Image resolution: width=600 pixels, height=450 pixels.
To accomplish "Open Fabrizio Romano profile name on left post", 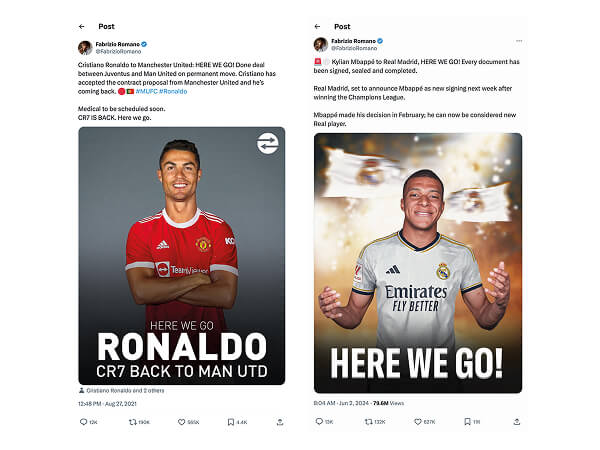I will tap(117, 44).
